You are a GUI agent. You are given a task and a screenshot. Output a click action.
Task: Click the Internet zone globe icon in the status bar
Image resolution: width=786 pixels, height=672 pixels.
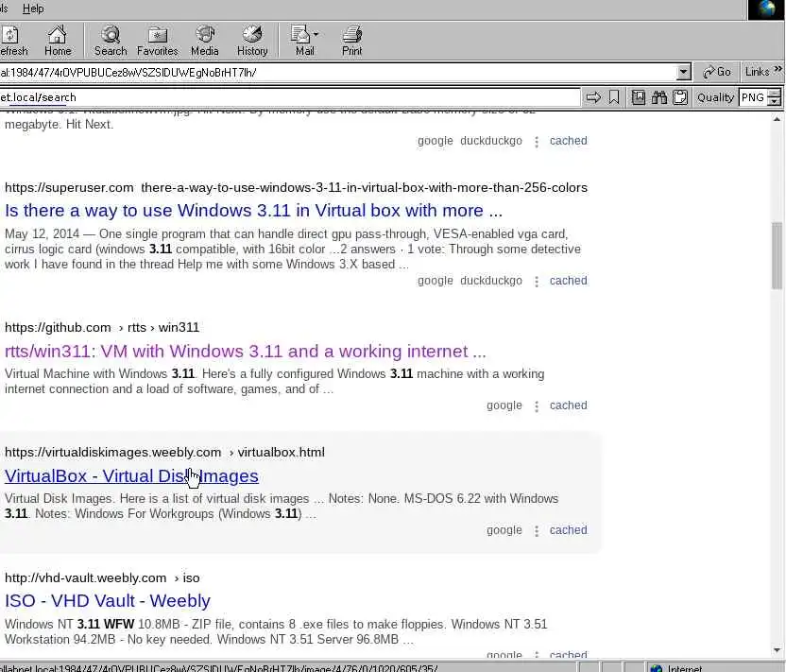pos(656,668)
